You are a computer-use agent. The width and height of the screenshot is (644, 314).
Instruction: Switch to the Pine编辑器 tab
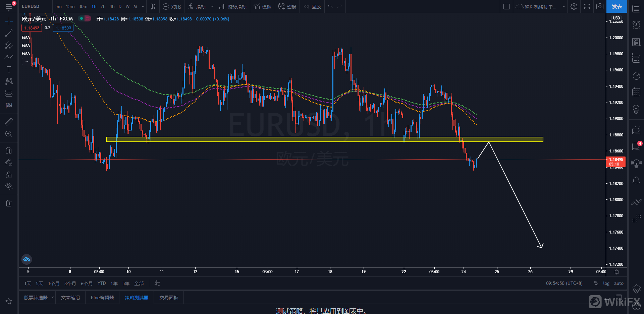(x=102, y=298)
